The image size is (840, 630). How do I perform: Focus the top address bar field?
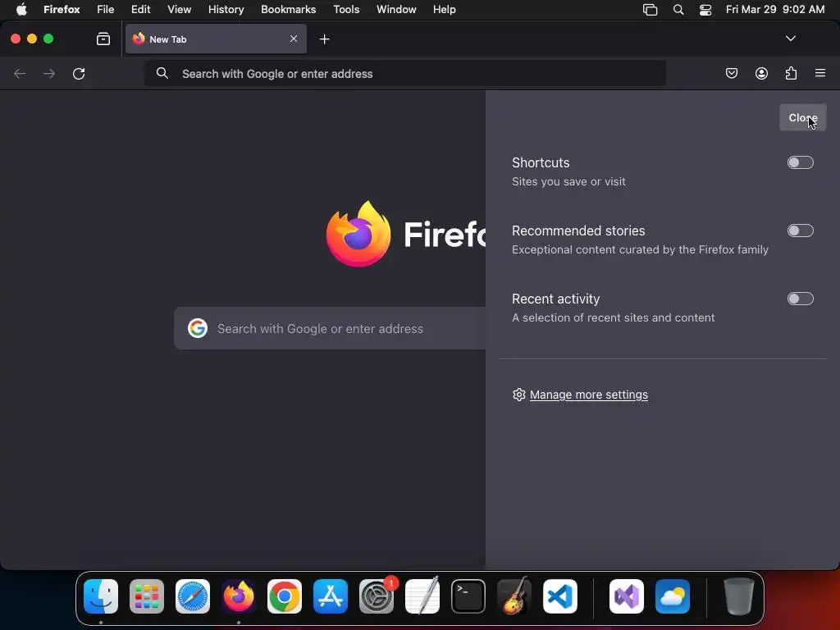pos(405,73)
